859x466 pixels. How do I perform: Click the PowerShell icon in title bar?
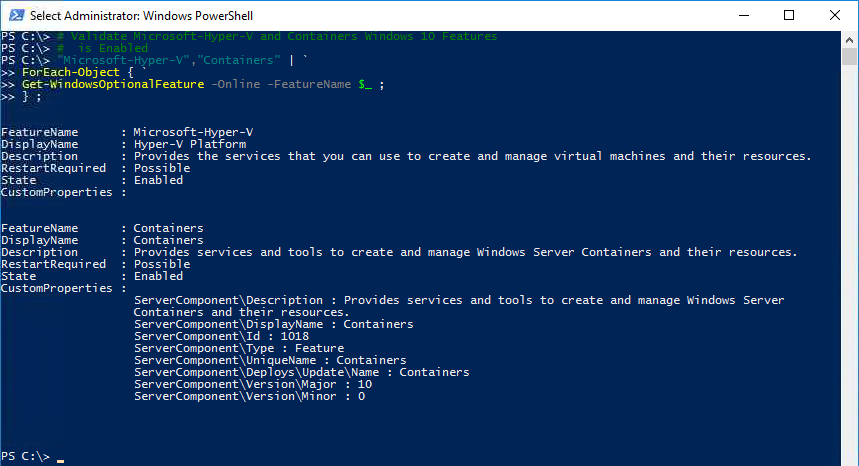pyautogui.click(x=16, y=15)
